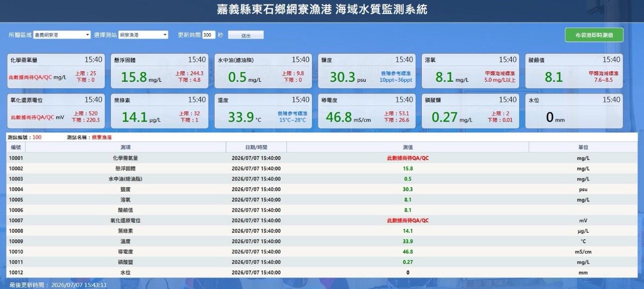
Task: Select the 懸浮固體 15.8 mg/L card
Action: 159,71
